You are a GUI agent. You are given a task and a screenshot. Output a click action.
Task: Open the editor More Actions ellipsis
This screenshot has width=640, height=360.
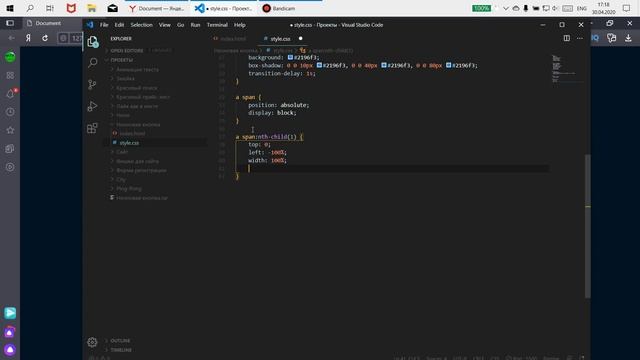(580, 38)
